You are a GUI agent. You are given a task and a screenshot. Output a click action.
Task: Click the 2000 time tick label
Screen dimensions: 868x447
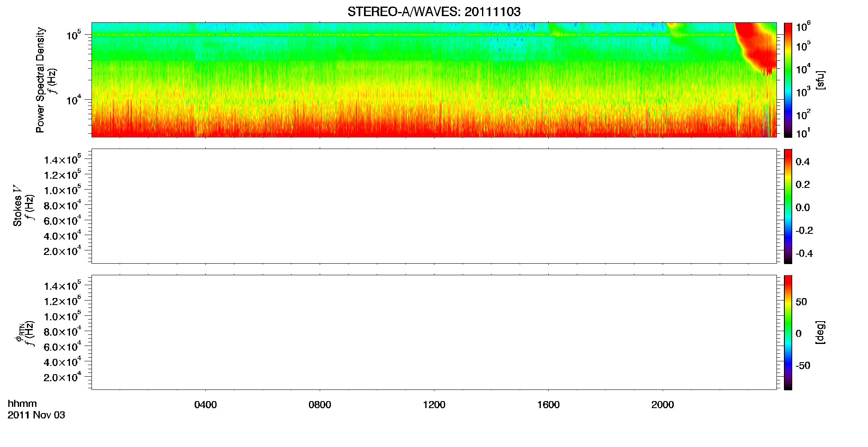pos(663,405)
